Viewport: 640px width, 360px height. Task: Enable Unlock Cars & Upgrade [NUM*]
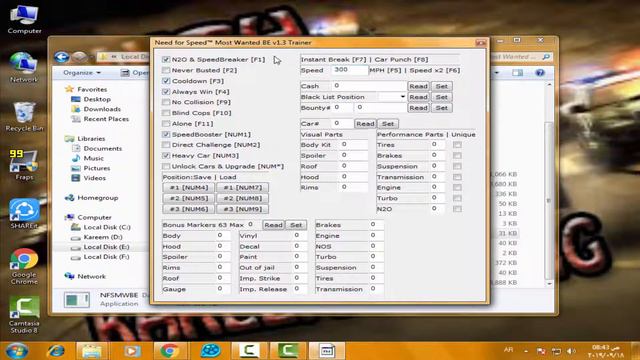(x=166, y=166)
